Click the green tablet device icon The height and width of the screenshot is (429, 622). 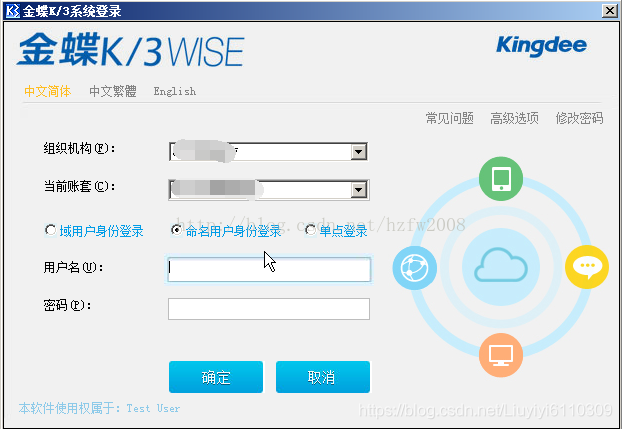(501, 179)
